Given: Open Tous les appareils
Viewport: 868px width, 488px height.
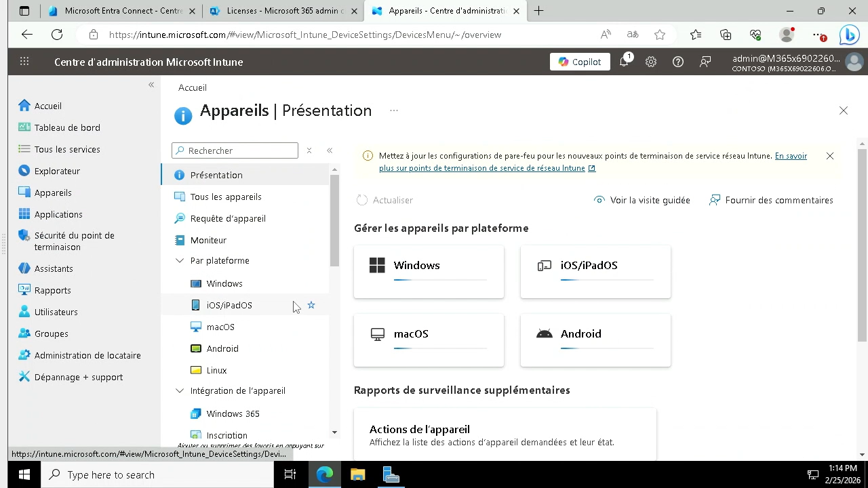Looking at the screenshot, I should pos(245,197).
